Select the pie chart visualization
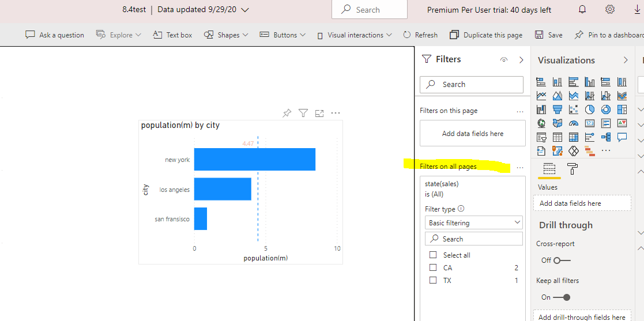The width and height of the screenshot is (644, 321). [x=590, y=109]
